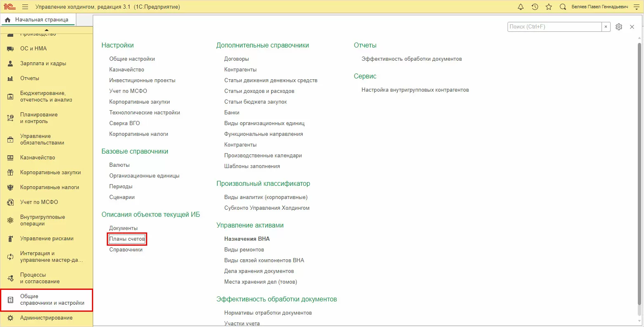Open Места хранения дел (томов)
Viewport: 644px width, 327px height.
pyautogui.click(x=261, y=282)
